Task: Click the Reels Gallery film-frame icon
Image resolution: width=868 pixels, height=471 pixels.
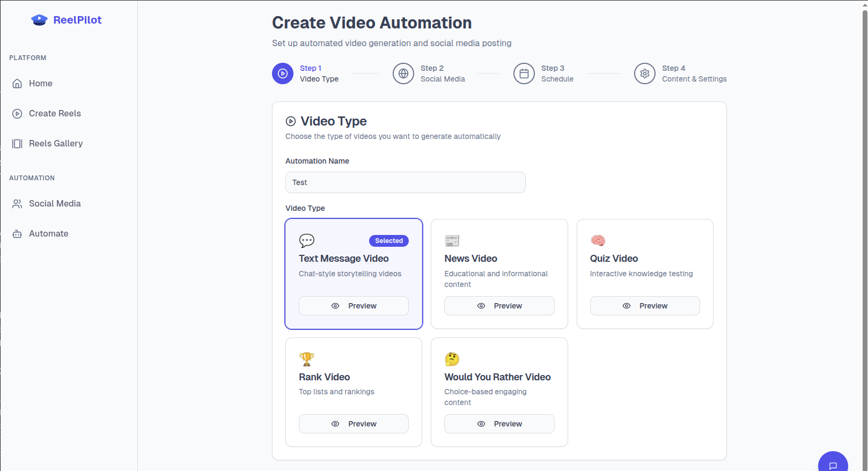Action: point(17,143)
